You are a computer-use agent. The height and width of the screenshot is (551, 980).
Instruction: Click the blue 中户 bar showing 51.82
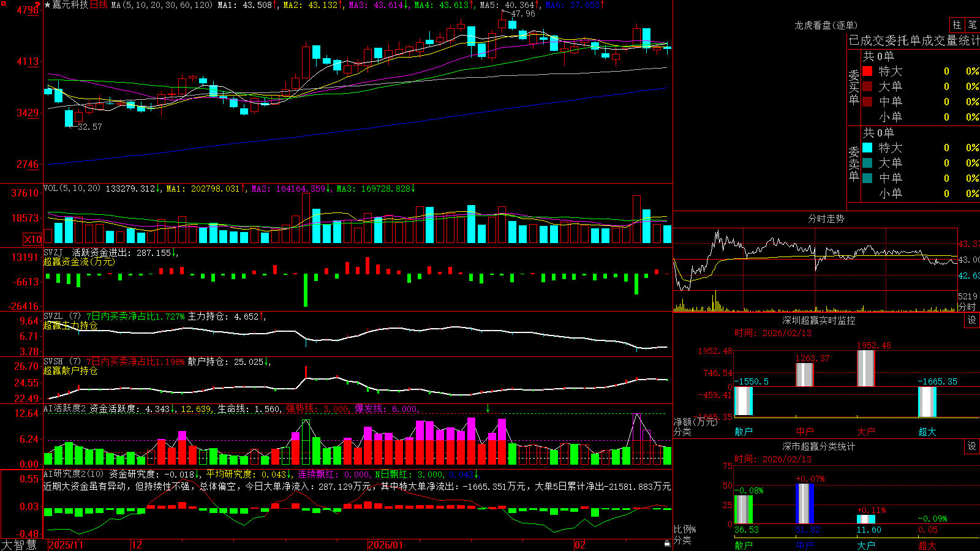tap(805, 503)
